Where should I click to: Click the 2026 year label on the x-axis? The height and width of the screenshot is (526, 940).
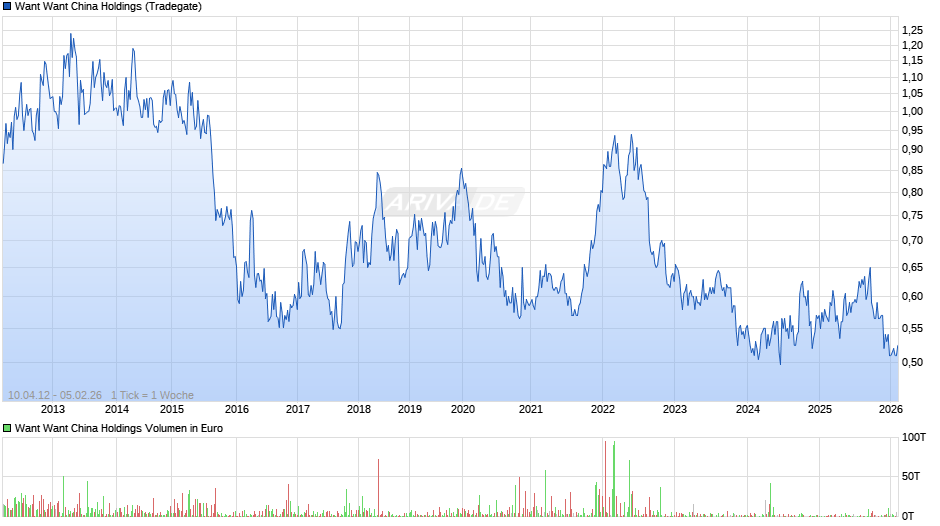pyautogui.click(x=891, y=409)
